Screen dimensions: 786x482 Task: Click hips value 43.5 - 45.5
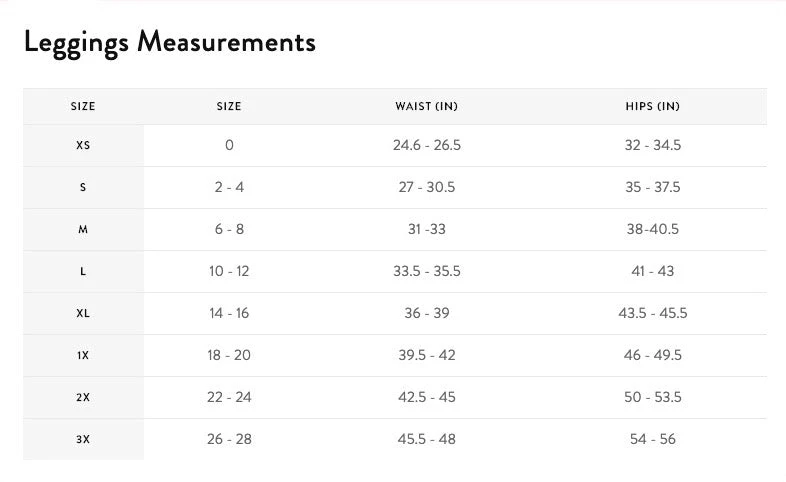coord(652,313)
